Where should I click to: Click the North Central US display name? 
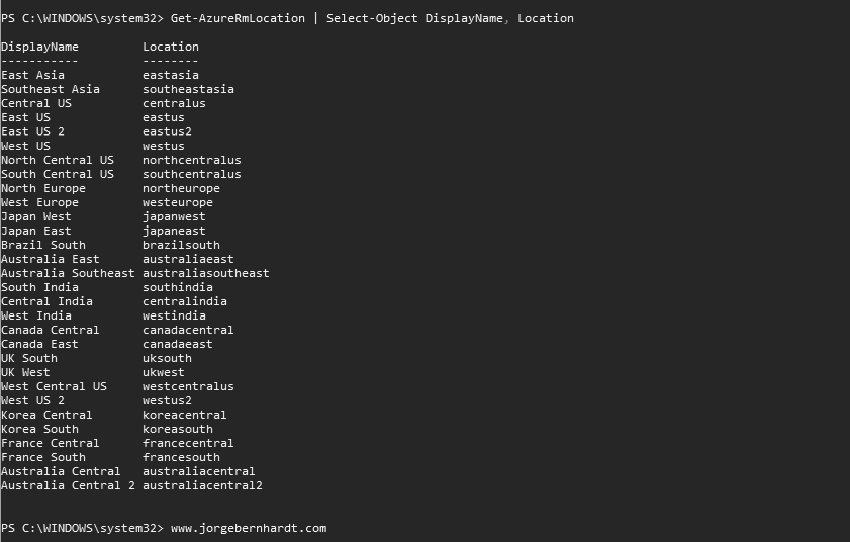pos(57,160)
